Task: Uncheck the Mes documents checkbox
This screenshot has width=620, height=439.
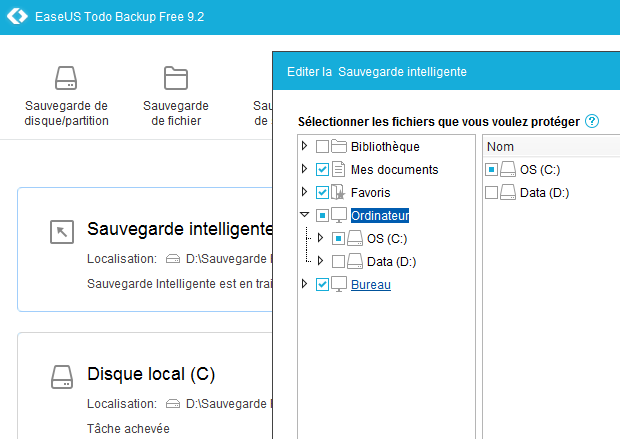Action: [x=322, y=169]
